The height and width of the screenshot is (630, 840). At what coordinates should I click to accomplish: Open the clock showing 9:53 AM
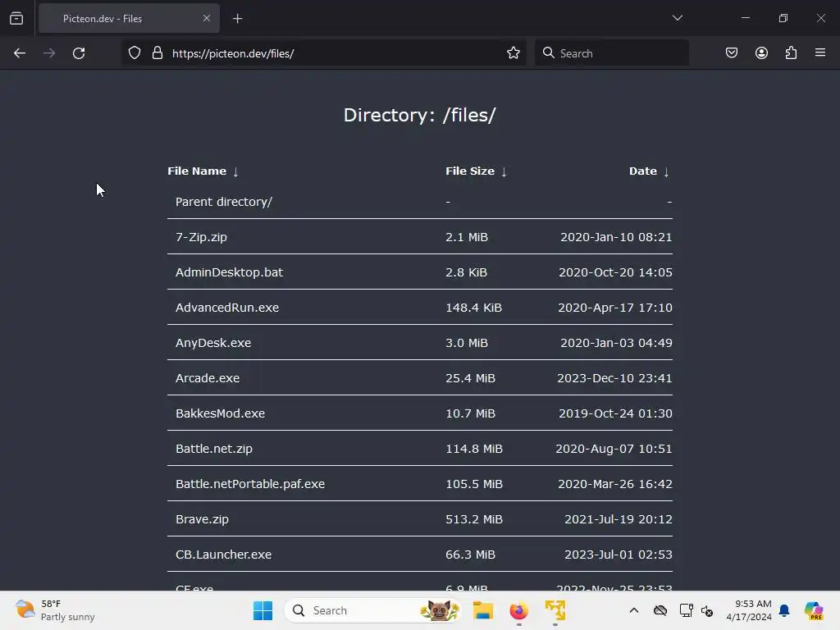click(749, 610)
